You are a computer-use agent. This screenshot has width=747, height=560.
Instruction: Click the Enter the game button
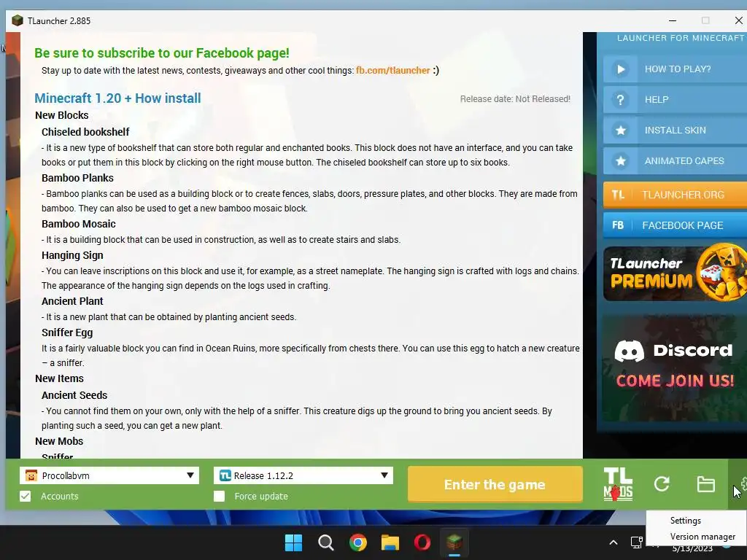(x=495, y=484)
